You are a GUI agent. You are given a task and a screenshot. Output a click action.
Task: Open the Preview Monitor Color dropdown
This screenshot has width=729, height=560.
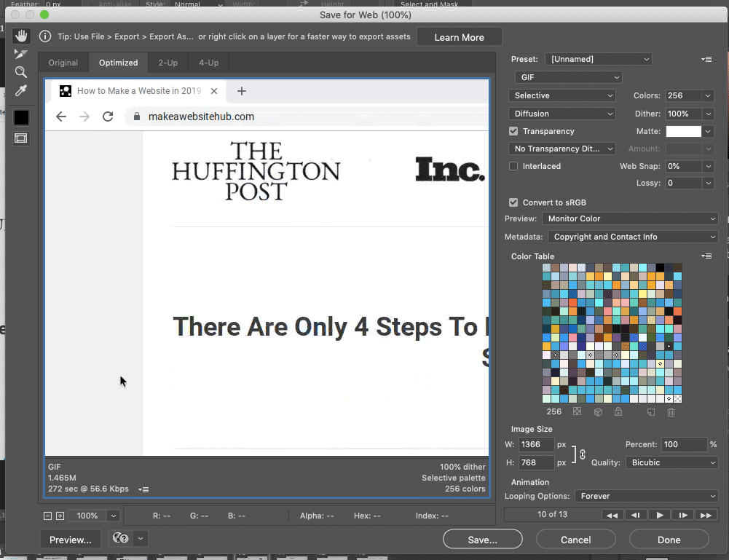pyautogui.click(x=630, y=218)
